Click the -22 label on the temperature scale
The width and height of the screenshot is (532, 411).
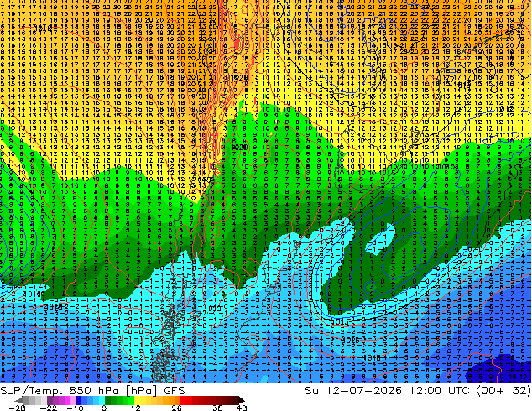pos(49,408)
